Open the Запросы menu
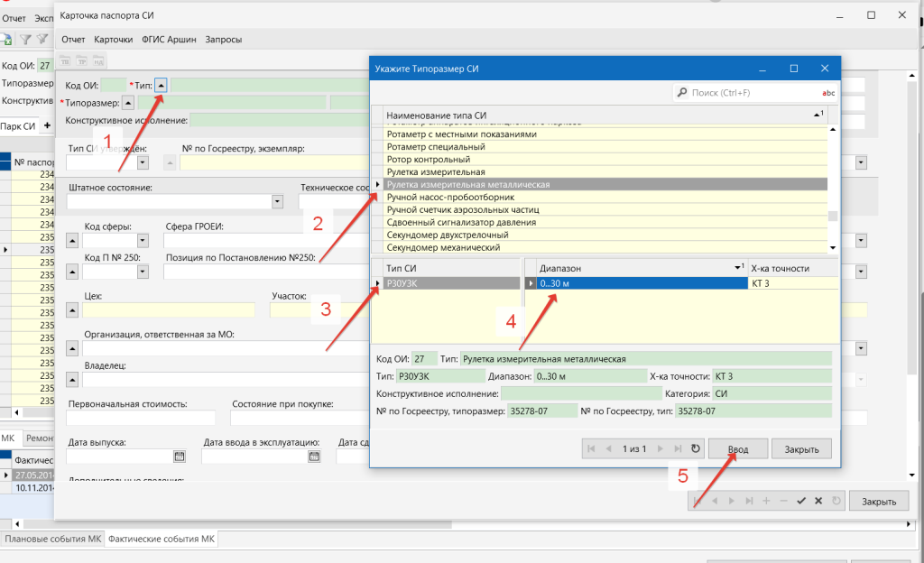 tap(224, 40)
